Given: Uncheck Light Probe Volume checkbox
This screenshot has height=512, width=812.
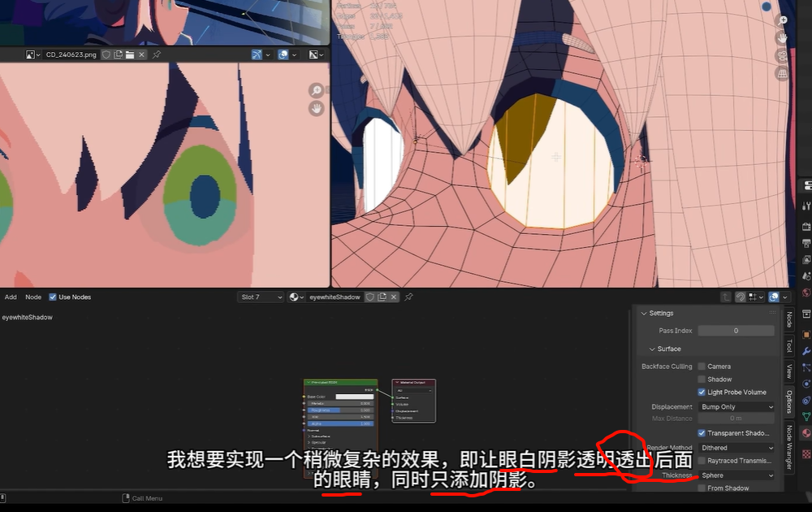Looking at the screenshot, I should click(702, 393).
